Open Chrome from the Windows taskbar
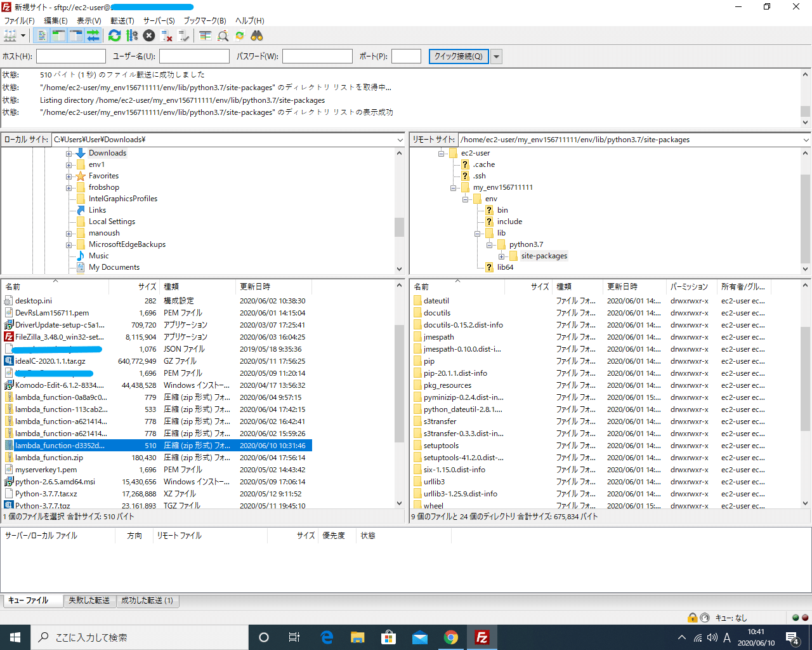812x650 pixels. coord(451,637)
